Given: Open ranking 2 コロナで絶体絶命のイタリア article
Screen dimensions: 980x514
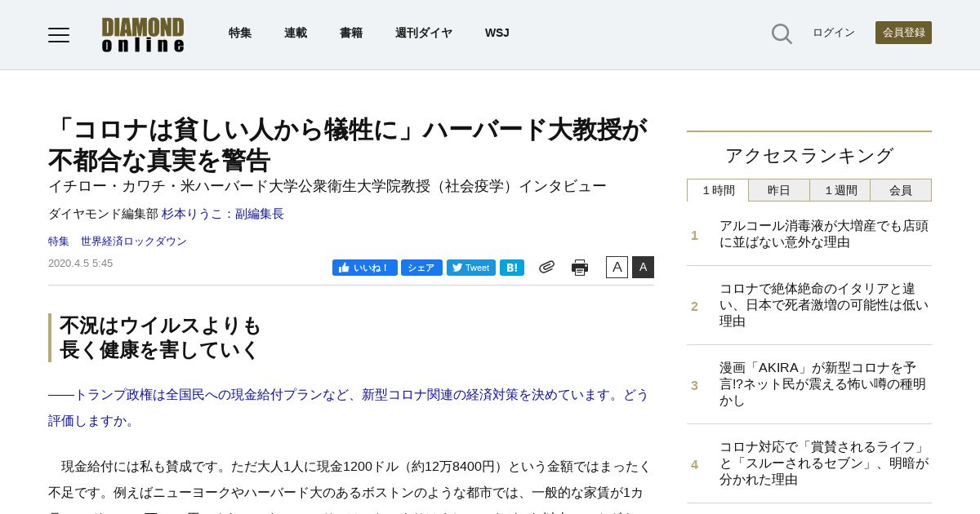Looking at the screenshot, I should [824, 305].
